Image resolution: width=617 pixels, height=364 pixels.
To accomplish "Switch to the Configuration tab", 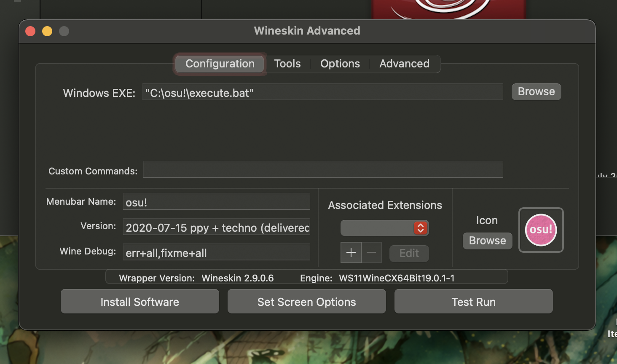I will coord(220,64).
